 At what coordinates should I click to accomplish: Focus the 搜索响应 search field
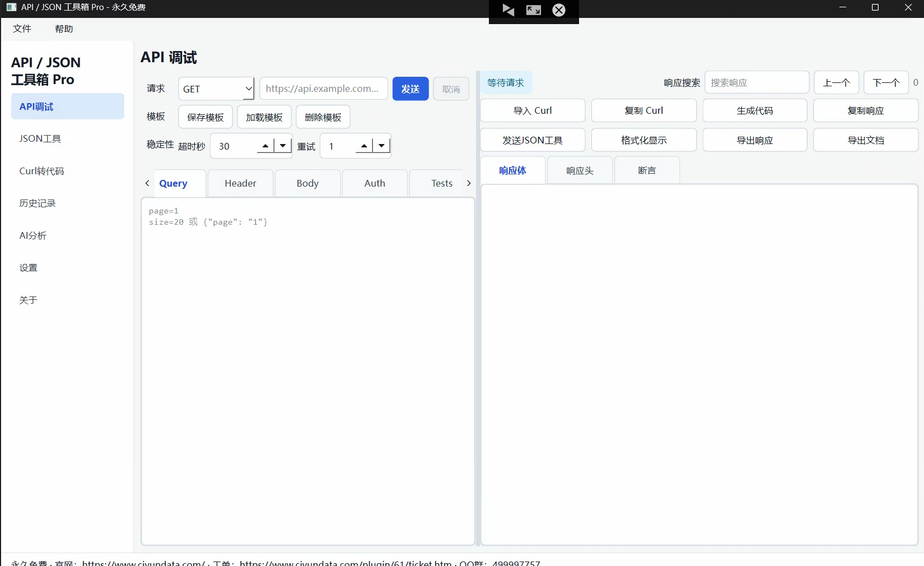[757, 82]
